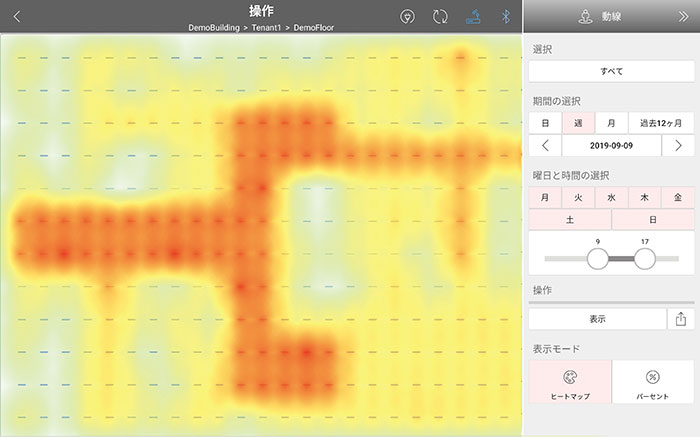Click the date field 2019-09-09
Screen dimensions: 700x437
(x=611, y=146)
